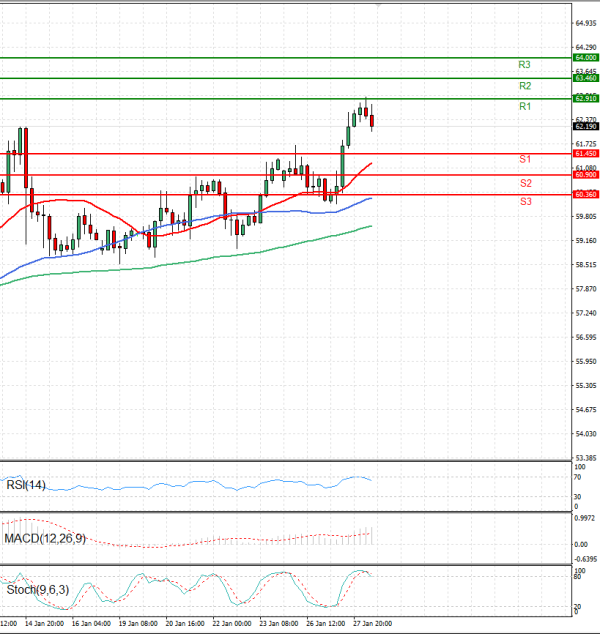Select the R2 resistance level label
Screen dimensions: 600x634
(524, 86)
